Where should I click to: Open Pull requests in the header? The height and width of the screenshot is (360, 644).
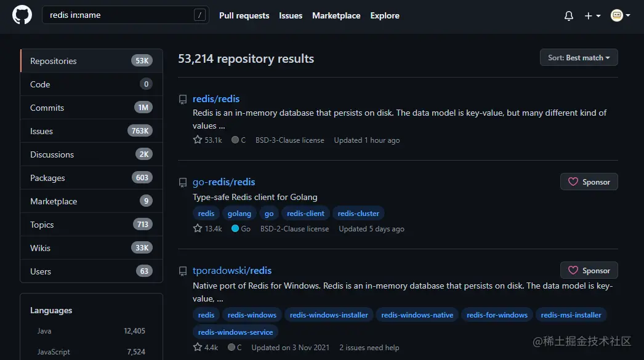click(x=244, y=15)
